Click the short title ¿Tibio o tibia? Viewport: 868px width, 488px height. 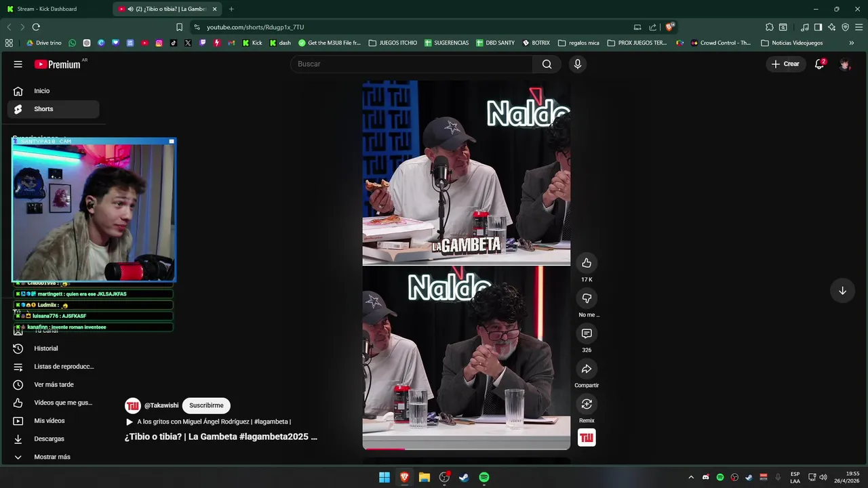[x=220, y=436]
